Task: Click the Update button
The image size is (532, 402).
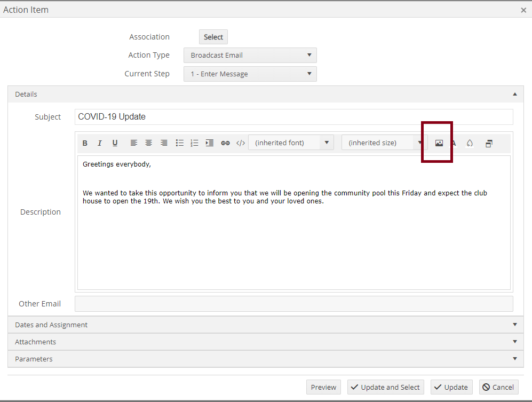Action: click(451, 387)
